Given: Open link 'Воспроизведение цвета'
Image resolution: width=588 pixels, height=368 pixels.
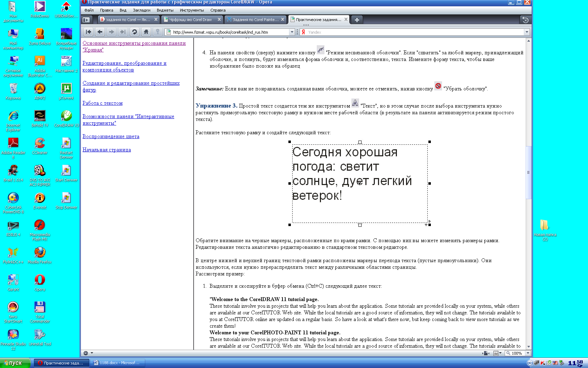Looking at the screenshot, I should click(x=111, y=136).
